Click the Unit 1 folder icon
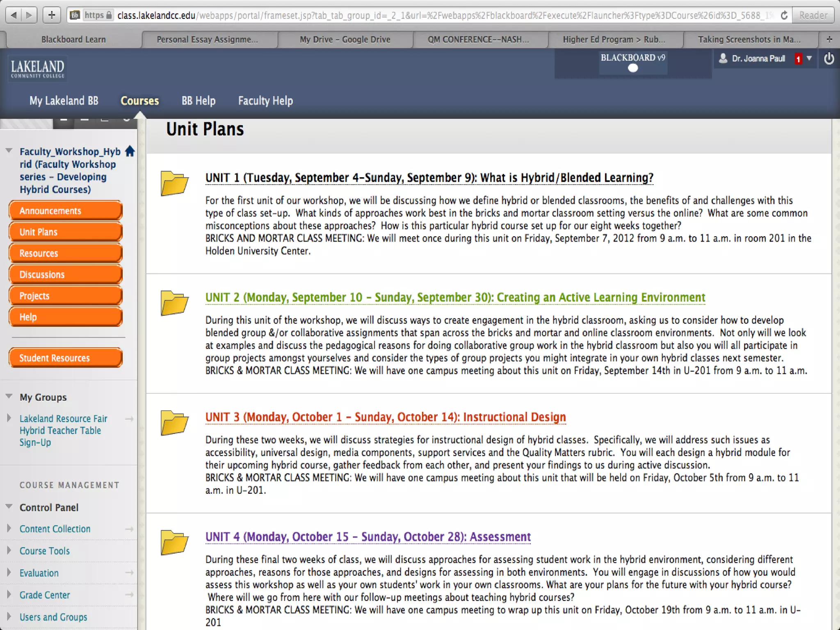 coord(174,183)
